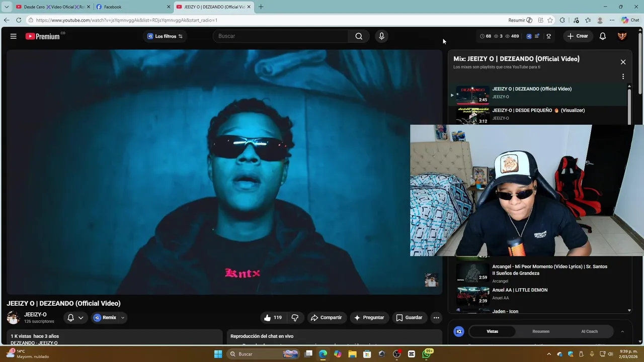Expand the Remix dropdown arrow
This screenshot has width=644, height=362.
click(x=122, y=318)
